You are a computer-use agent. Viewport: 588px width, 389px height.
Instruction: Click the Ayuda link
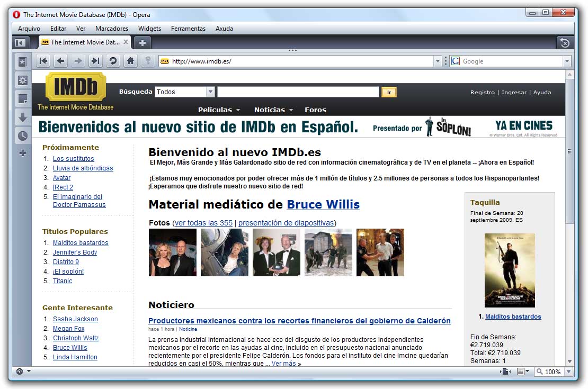[x=542, y=92]
